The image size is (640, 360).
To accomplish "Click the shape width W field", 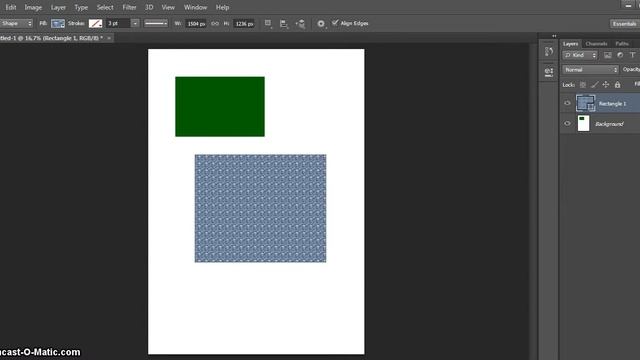I will click(x=196, y=24).
